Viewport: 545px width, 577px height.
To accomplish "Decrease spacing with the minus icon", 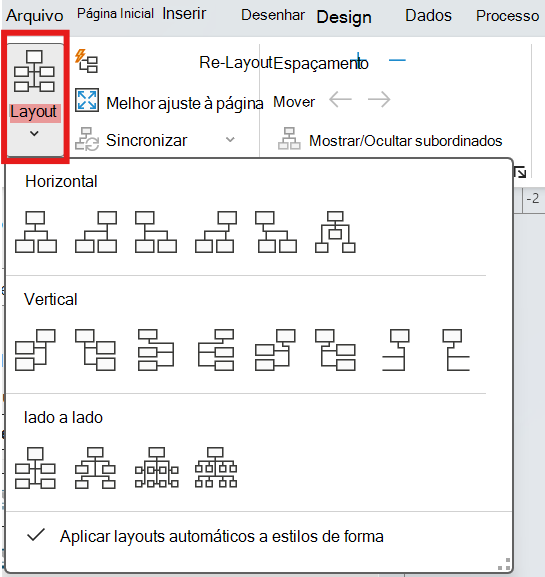I will tap(397, 60).
